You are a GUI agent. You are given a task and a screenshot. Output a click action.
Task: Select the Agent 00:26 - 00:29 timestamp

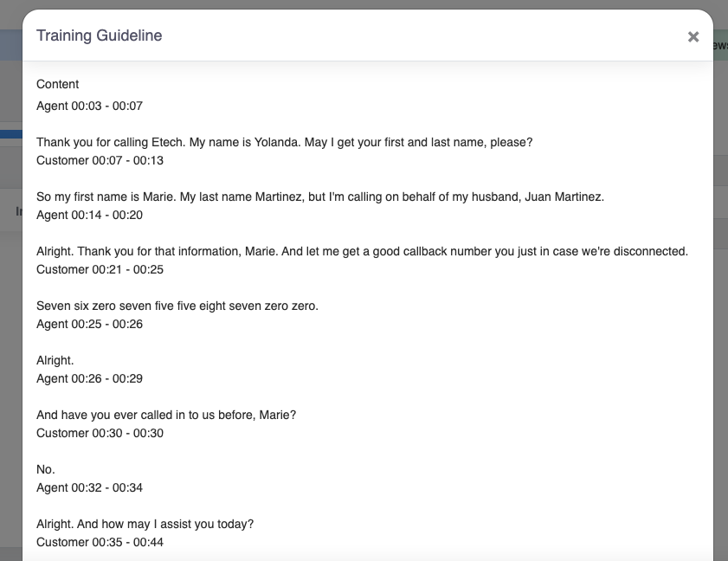[89, 378]
